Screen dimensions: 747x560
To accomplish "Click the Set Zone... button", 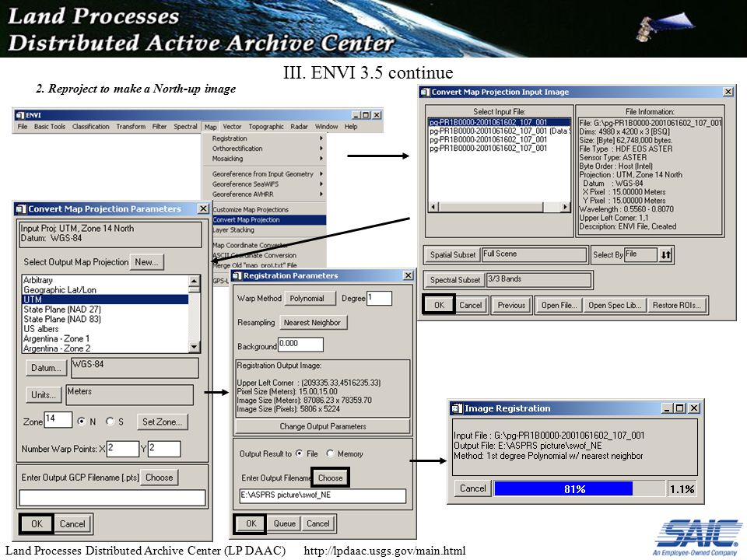I will [163, 422].
